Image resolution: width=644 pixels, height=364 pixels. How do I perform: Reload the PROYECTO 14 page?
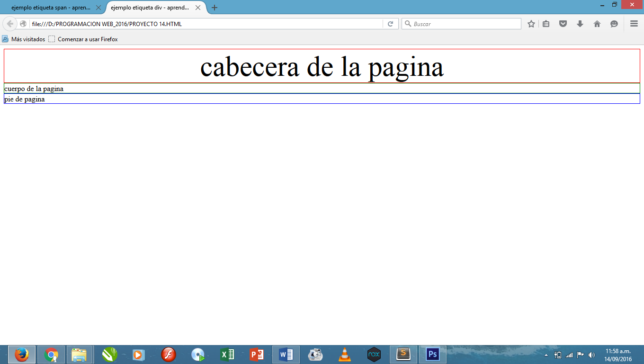point(390,23)
